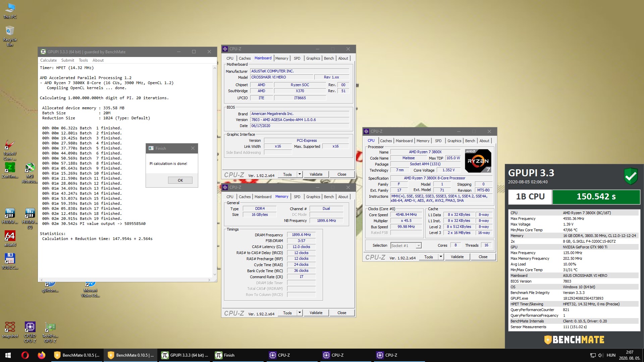Screen dimensions: 644x362
Task: Open Movavi Video Editor shortcut
Action: 90,289
